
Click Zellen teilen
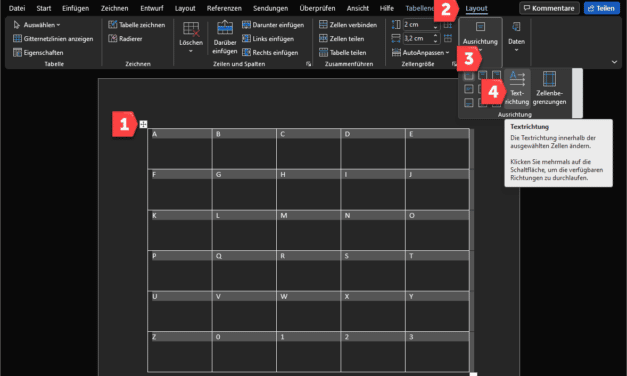(x=341, y=39)
